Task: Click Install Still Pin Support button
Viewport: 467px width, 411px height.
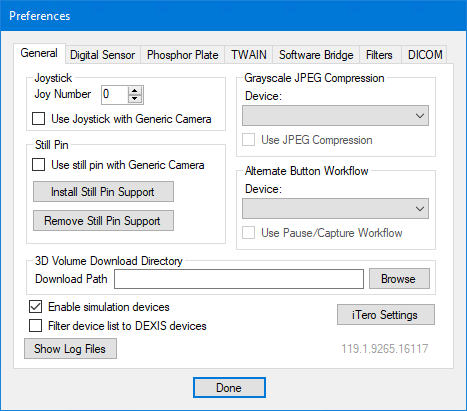Action: (x=103, y=192)
